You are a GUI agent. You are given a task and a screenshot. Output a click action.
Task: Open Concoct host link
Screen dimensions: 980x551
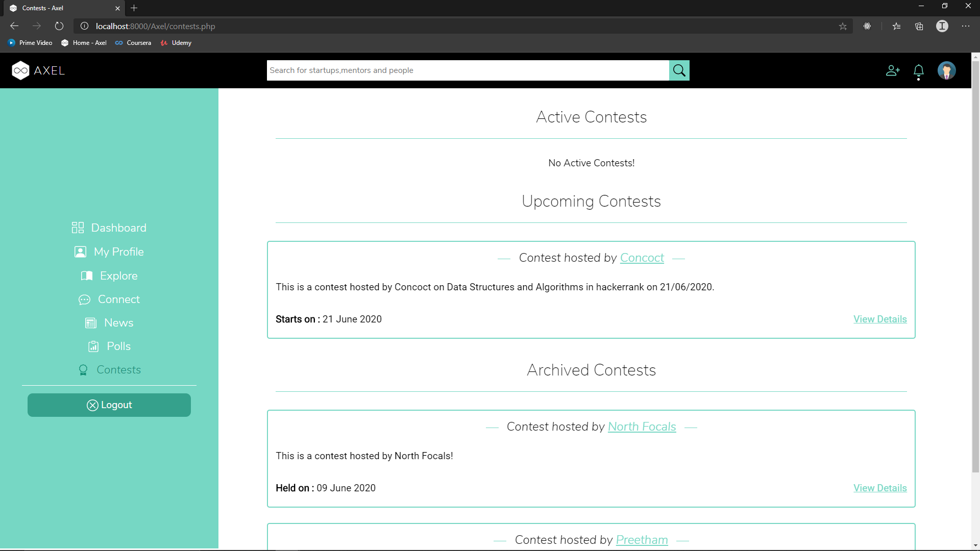coord(642,258)
